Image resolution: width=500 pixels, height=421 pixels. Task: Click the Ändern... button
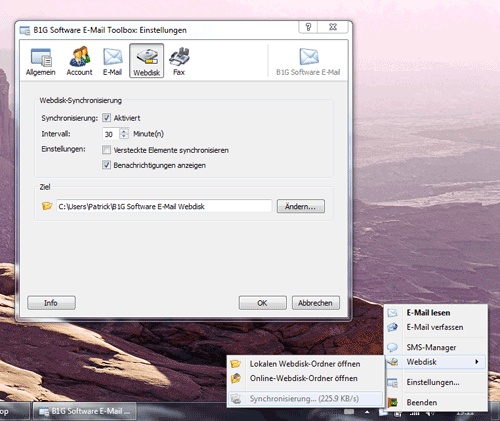pos(301,206)
